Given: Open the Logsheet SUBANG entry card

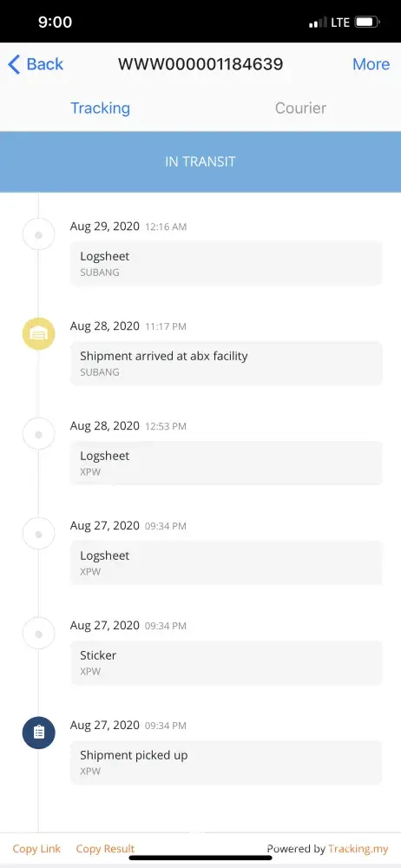Looking at the screenshot, I should (226, 264).
